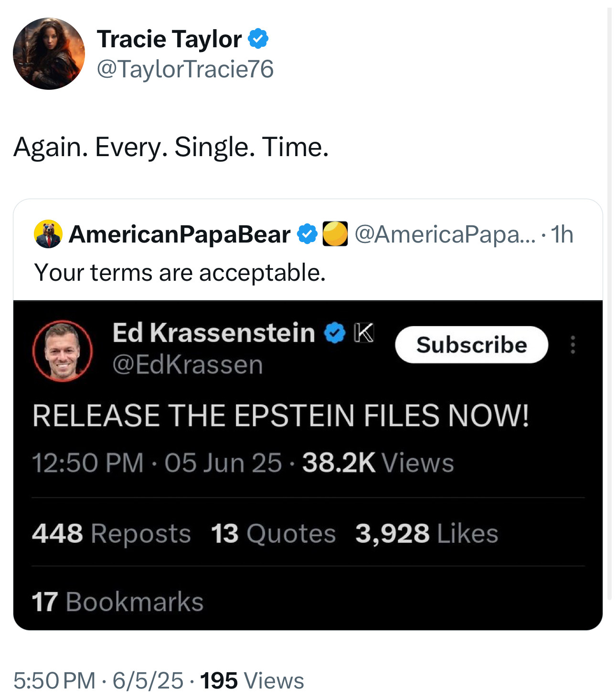This screenshot has height=699, width=616.
Task: Open the three-dot more options menu
Action: 573,345
